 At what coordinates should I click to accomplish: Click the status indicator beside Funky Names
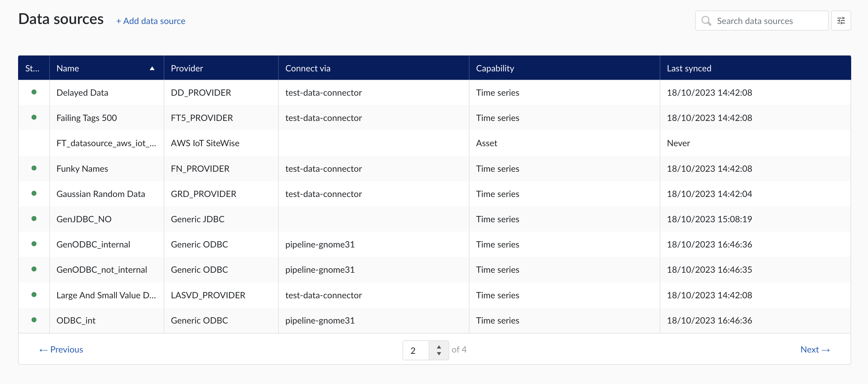(x=34, y=168)
